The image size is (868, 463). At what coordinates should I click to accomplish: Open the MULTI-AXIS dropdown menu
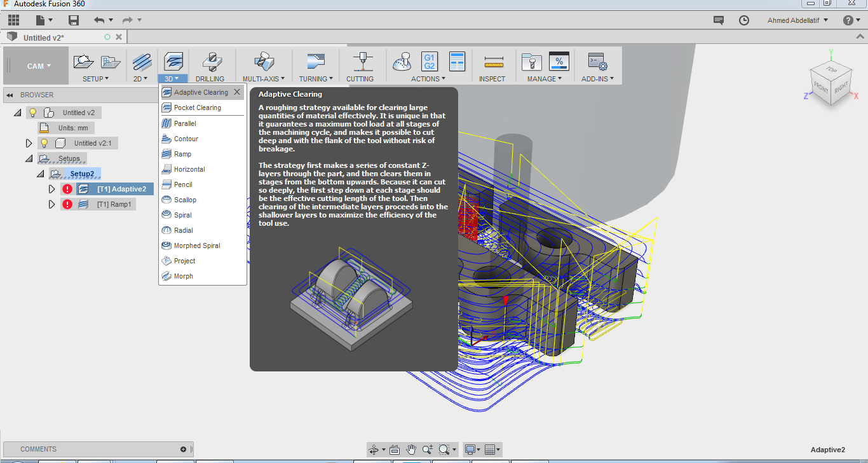[264, 79]
